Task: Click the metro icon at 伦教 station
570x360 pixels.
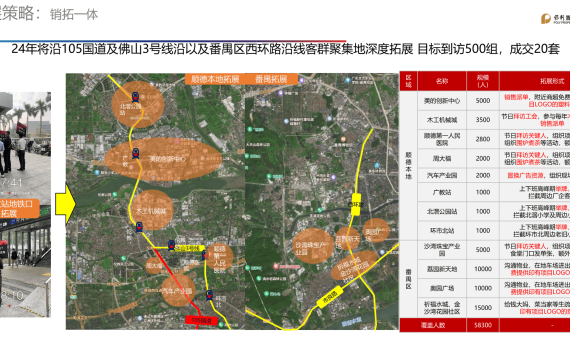Action: tap(139, 227)
